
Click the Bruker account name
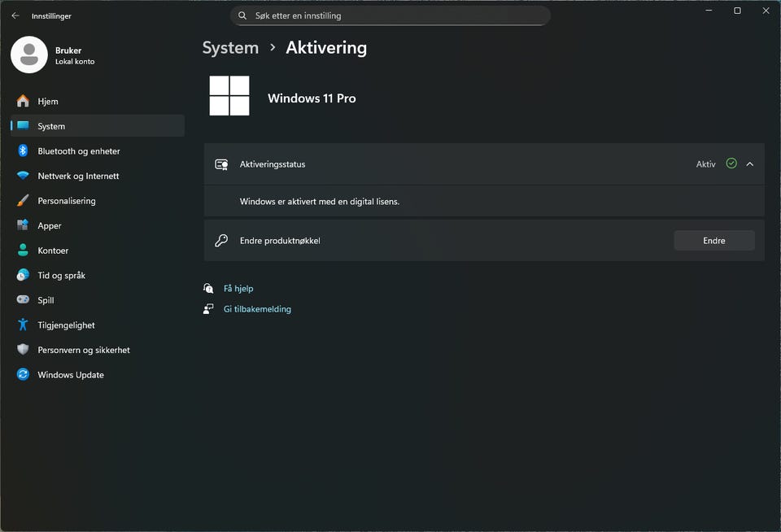pos(68,50)
